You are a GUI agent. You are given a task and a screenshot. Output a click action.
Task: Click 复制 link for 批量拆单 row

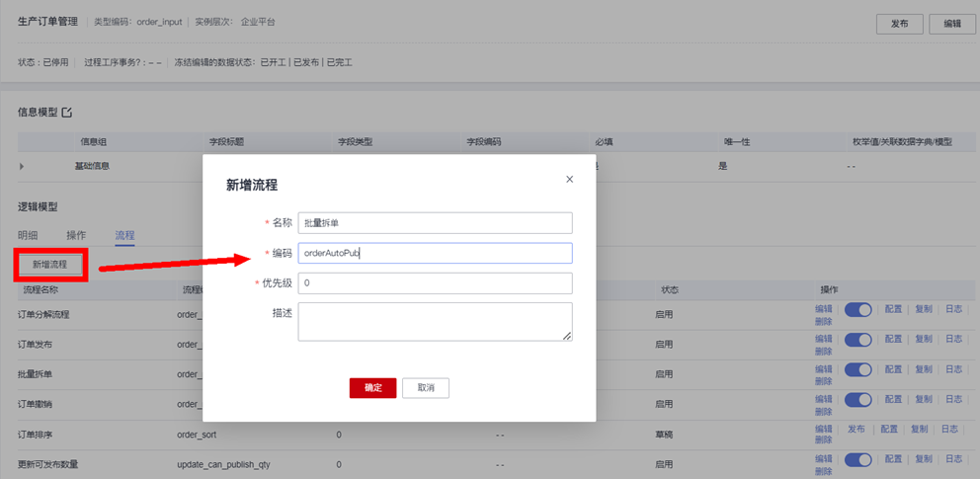click(x=924, y=368)
